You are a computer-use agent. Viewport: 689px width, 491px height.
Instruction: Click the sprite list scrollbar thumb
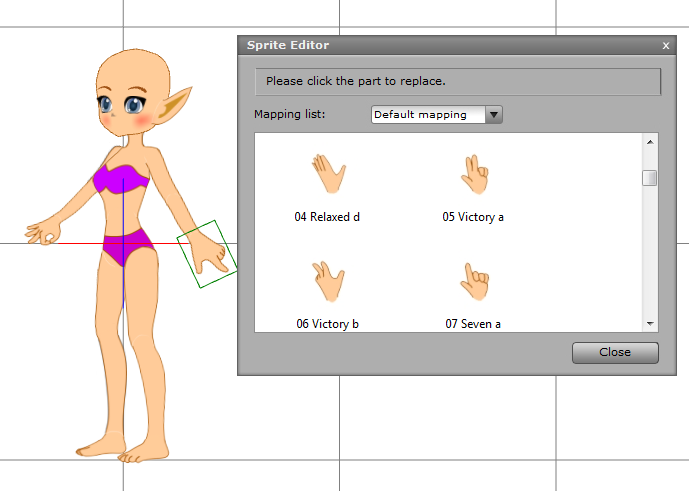[650, 178]
